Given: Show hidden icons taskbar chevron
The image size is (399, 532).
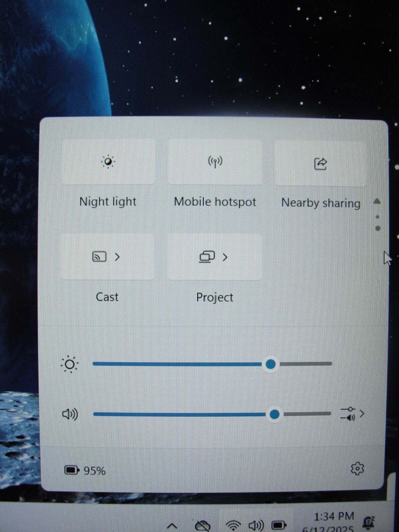Looking at the screenshot, I should pyautogui.click(x=172, y=526).
